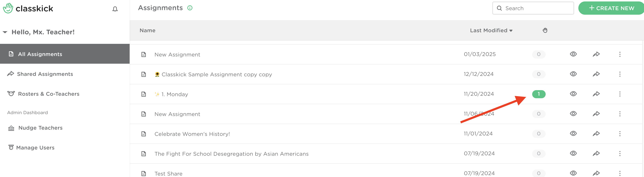The image size is (644, 177).
Task: Click eye icon for School Desegregation assignment
Action: coord(573,153)
